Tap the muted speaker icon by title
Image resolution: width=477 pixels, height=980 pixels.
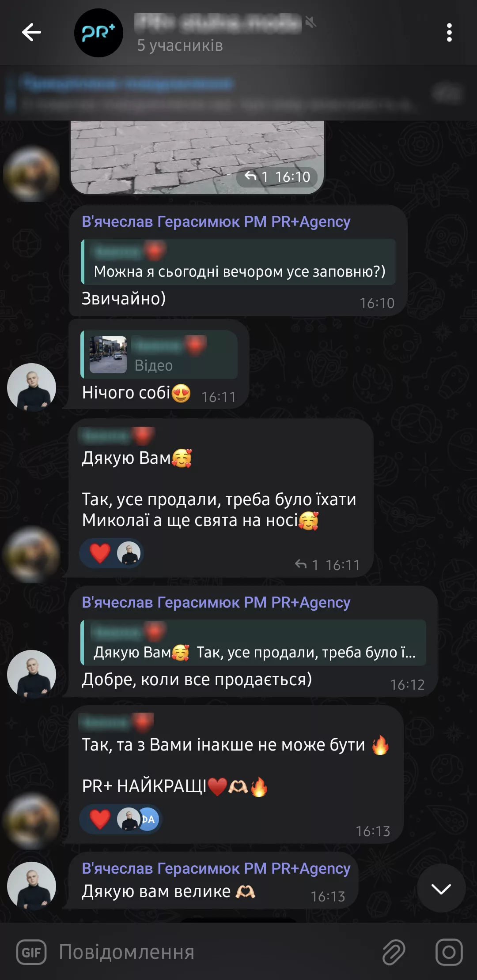(311, 22)
